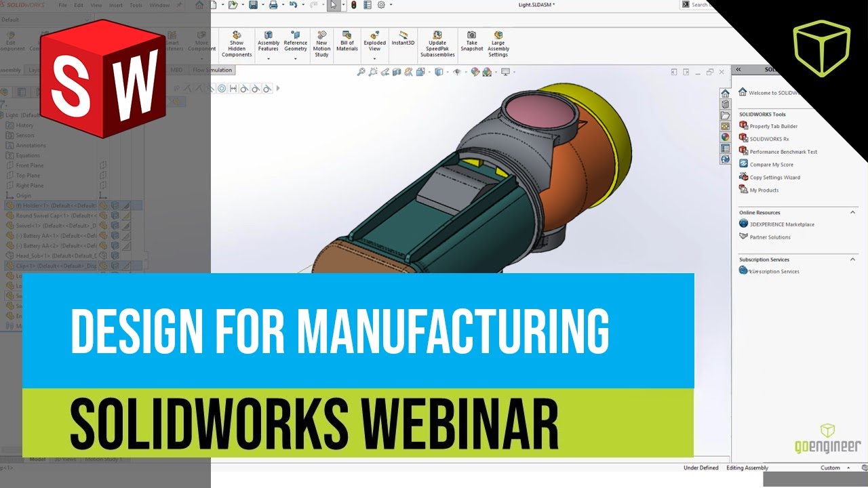The image size is (868, 488).
Task: Click the Zoom to Area icon
Action: click(x=373, y=71)
